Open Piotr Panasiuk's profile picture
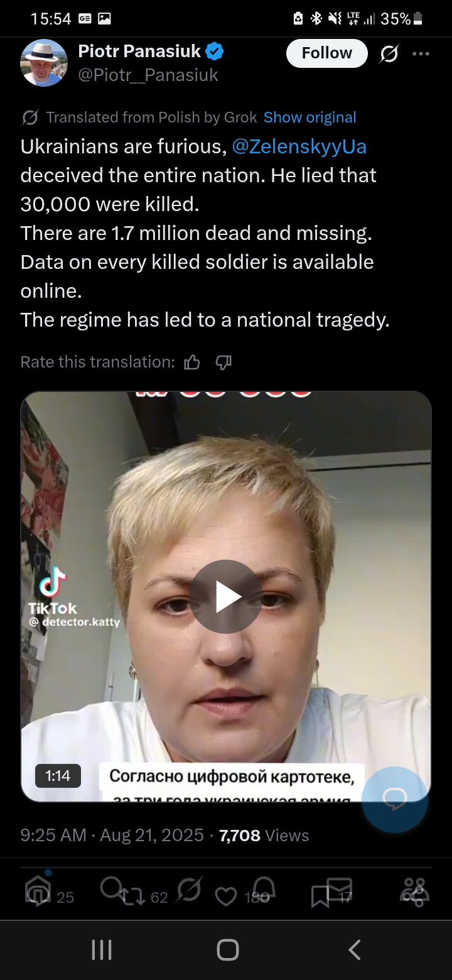 point(44,63)
